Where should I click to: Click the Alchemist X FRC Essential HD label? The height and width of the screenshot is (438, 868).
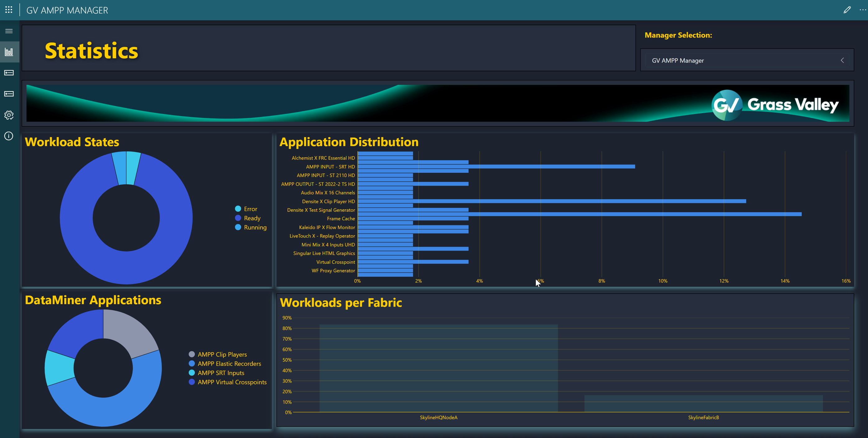(x=323, y=158)
